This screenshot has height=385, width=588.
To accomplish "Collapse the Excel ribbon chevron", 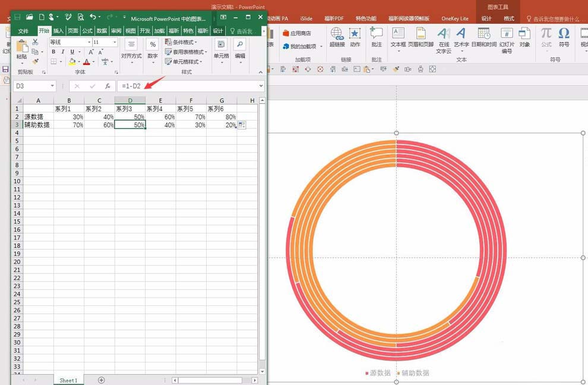I will coord(261,72).
